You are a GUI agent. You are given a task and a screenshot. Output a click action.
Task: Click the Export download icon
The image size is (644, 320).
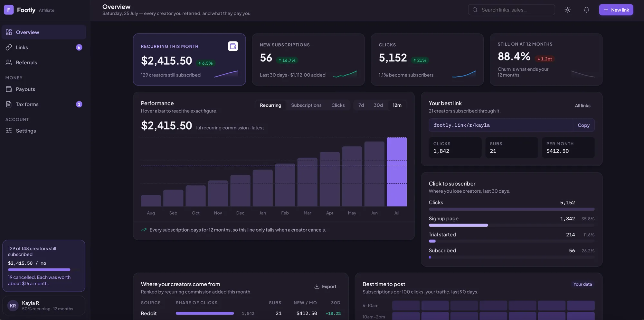pyautogui.click(x=317, y=286)
